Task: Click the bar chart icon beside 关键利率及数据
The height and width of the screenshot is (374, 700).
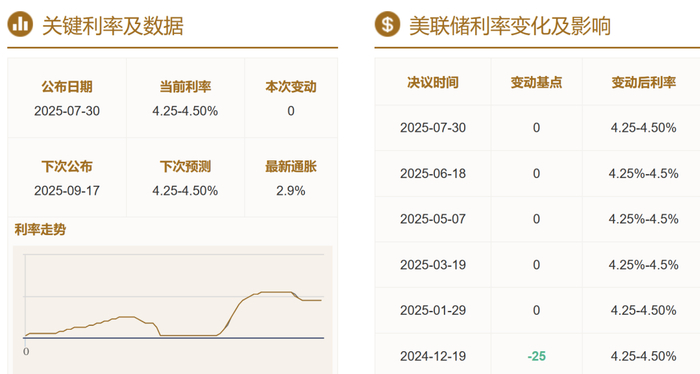Action: pyautogui.click(x=20, y=24)
